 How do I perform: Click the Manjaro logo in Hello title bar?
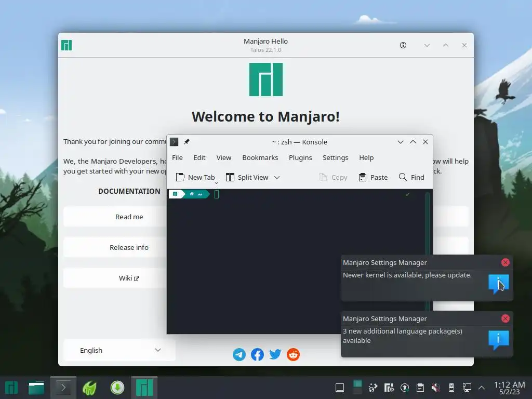[66, 45]
